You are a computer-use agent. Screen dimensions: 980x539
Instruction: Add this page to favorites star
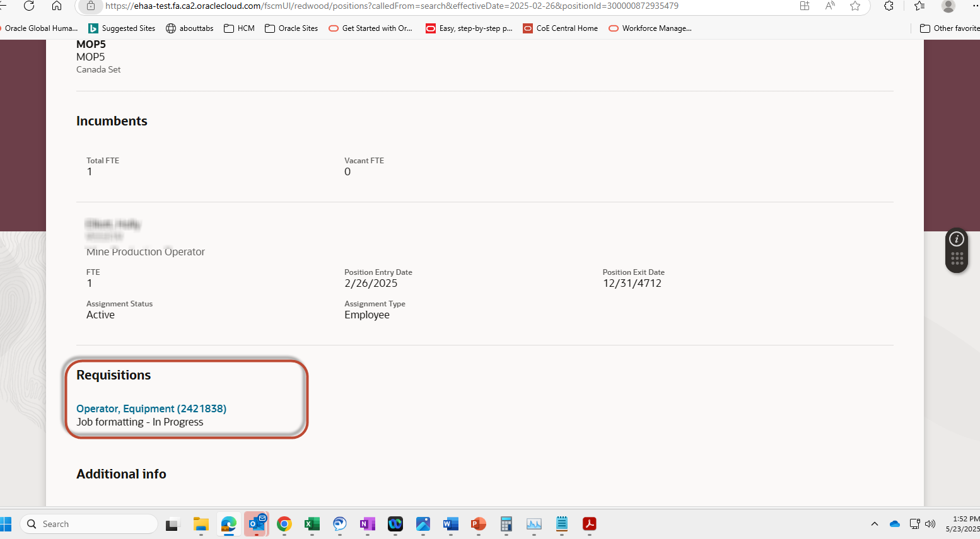coord(855,6)
